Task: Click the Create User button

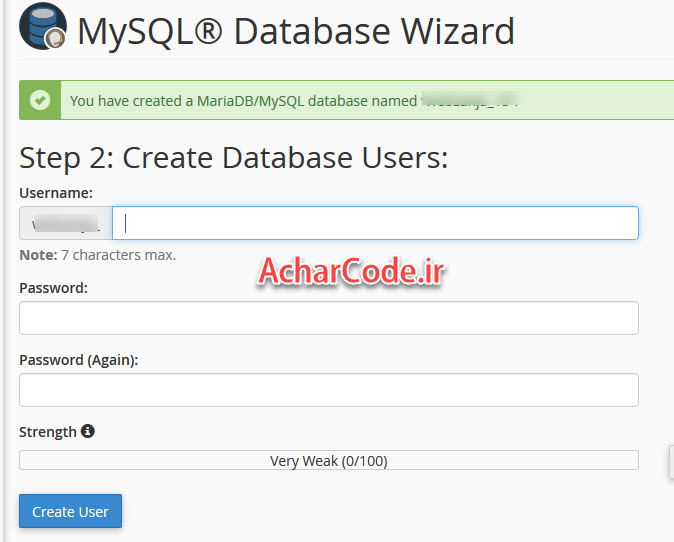Action: point(70,511)
